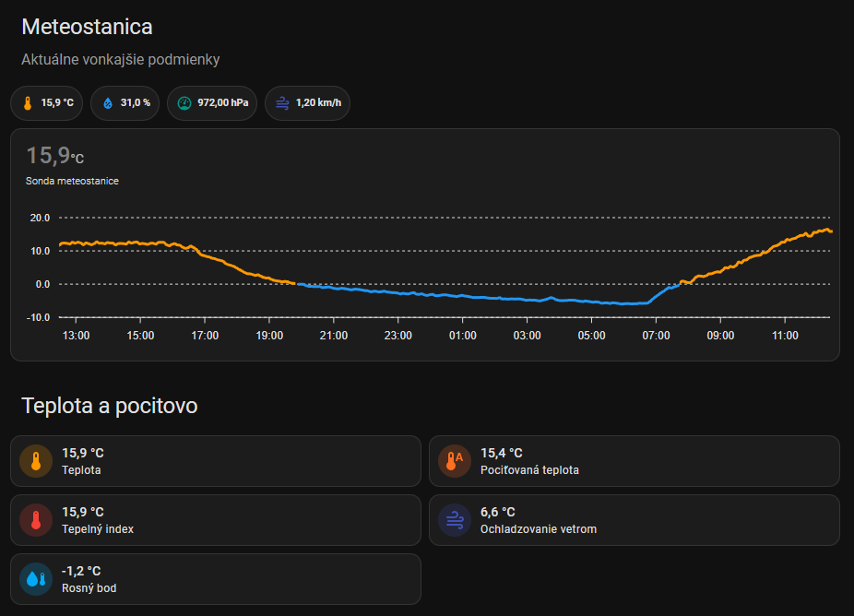The image size is (854, 616).
Task: Click the water drop icon in the humidity badge
Action: (x=108, y=103)
